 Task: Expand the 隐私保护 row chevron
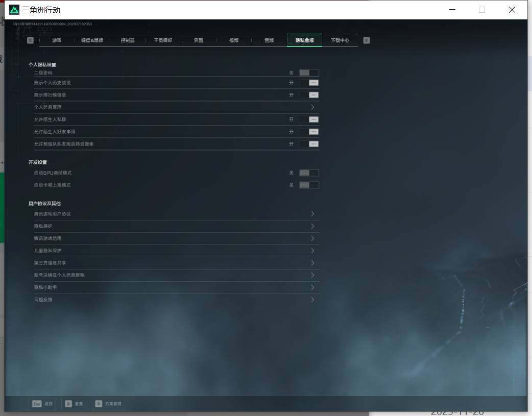(x=312, y=226)
